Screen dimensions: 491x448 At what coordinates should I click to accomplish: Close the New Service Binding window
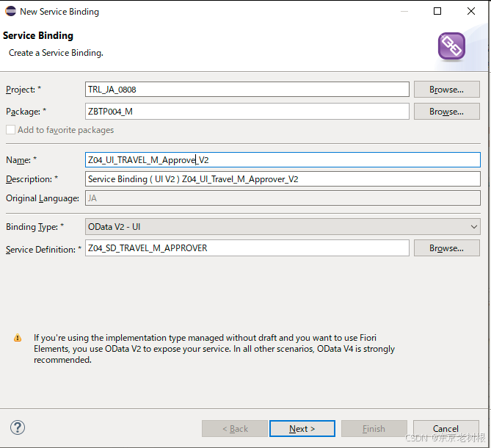(471, 11)
